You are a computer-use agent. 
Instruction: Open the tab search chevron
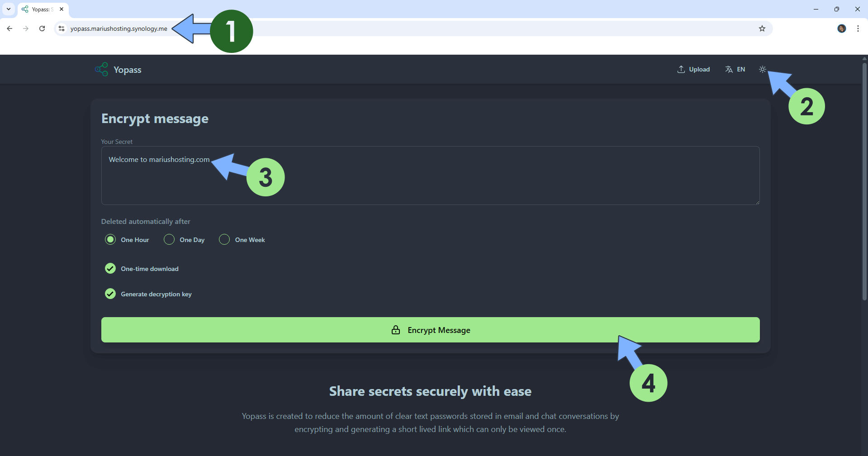click(x=8, y=9)
